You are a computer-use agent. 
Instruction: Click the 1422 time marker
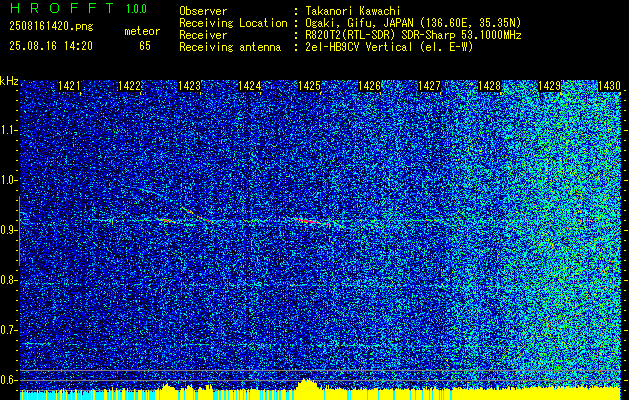pos(130,86)
